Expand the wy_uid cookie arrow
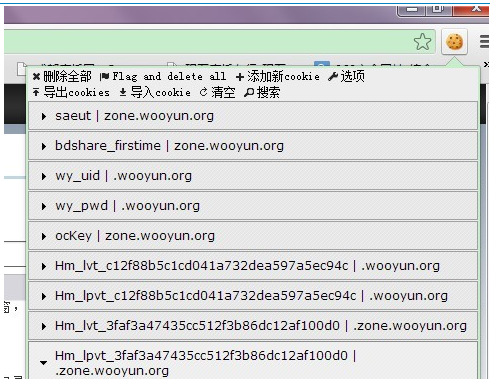Screen dimensions: 490x379 click(44, 176)
